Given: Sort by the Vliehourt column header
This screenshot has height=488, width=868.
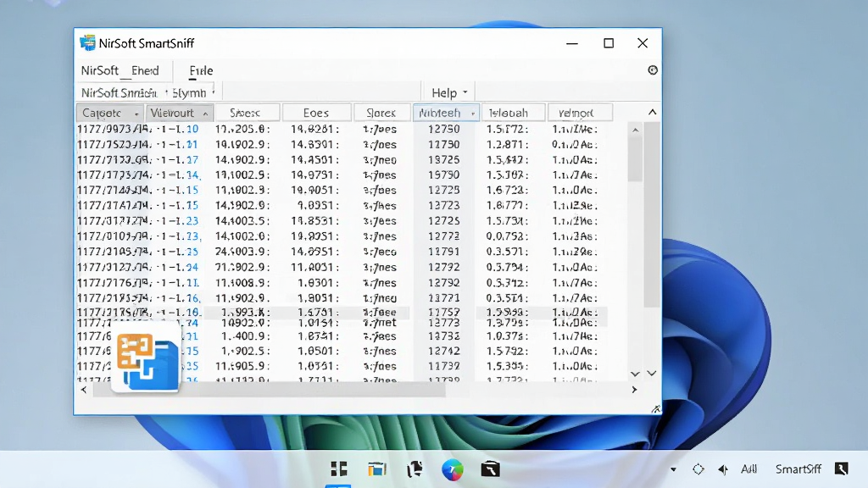Looking at the screenshot, I should [179, 113].
